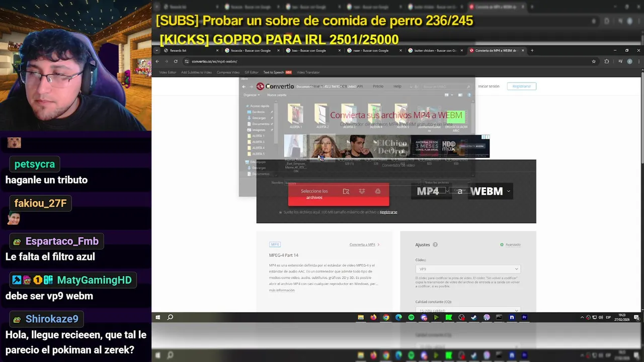The height and width of the screenshot is (362, 644).
Task: Open the Precio menu item
Action: coord(378,86)
